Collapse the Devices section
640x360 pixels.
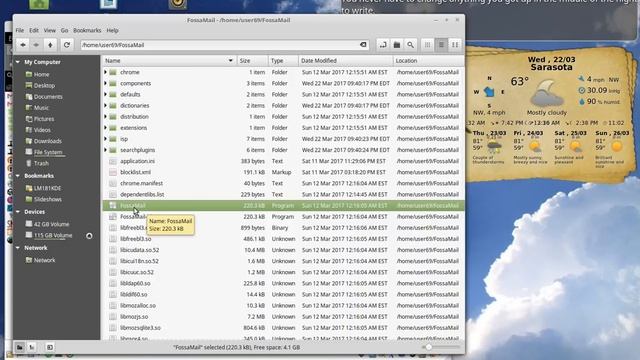[18, 212]
